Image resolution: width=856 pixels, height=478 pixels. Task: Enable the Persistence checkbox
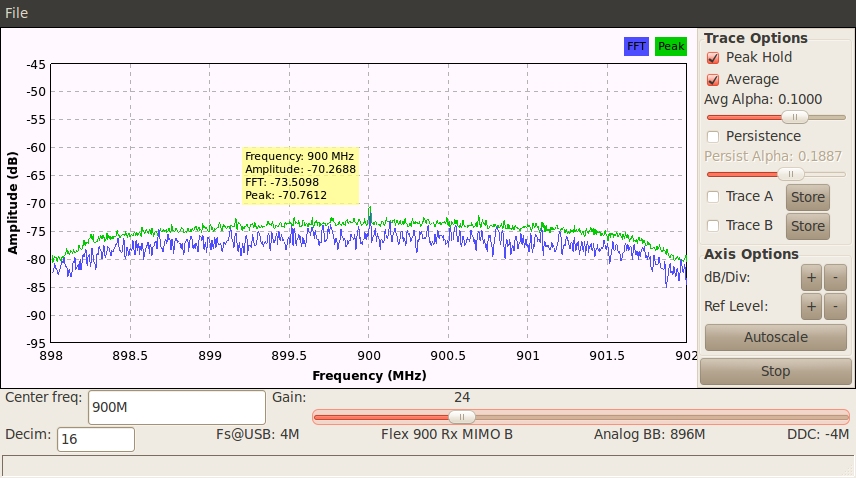714,137
